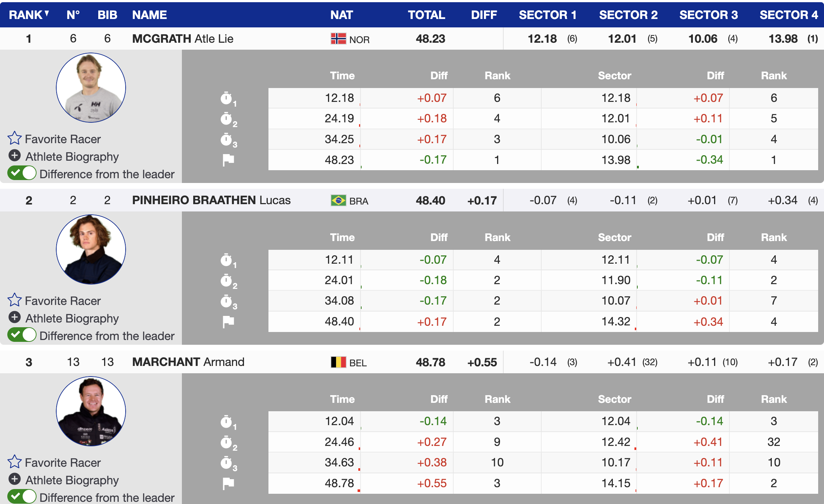
Task: Expand Athlete Biography for McGrath
Action: 15,156
